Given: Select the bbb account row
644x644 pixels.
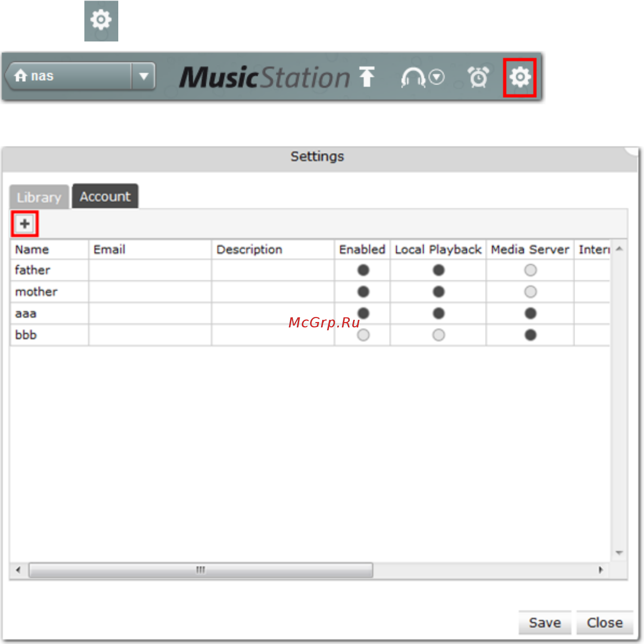Looking at the screenshot, I should (310, 335).
